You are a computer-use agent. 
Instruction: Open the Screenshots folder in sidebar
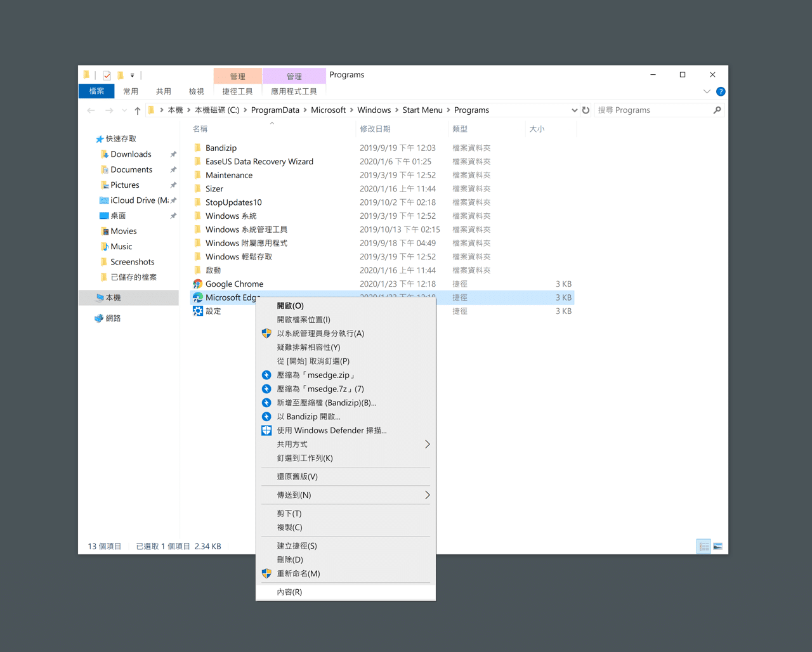point(132,262)
